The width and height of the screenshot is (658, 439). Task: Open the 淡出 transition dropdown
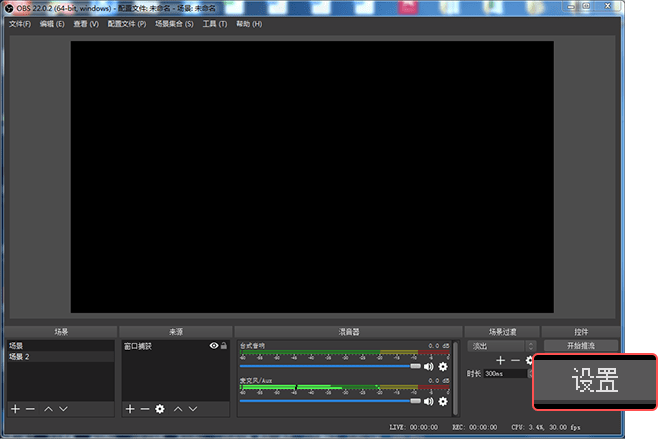tap(501, 346)
